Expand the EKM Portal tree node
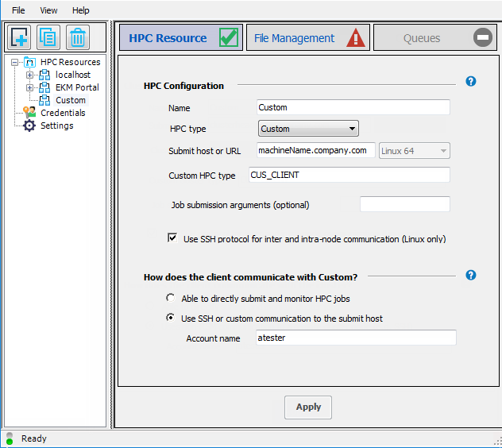Image resolution: width=502 pixels, height=448 pixels. tap(30, 87)
